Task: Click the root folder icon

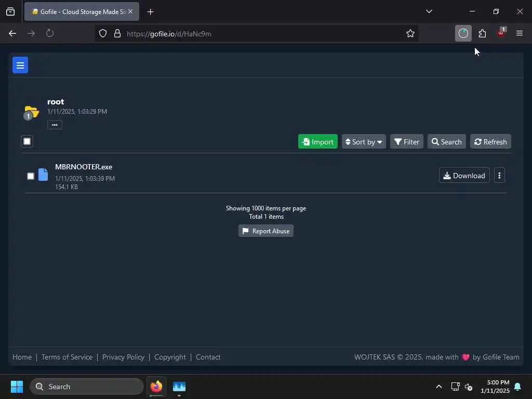Action: [x=31, y=113]
